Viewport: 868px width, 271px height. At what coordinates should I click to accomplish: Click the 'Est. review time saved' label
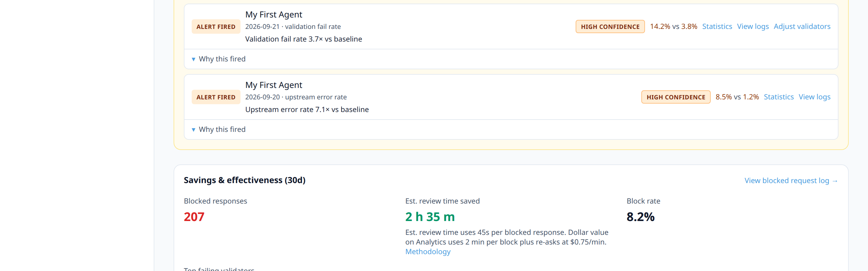pyautogui.click(x=442, y=201)
